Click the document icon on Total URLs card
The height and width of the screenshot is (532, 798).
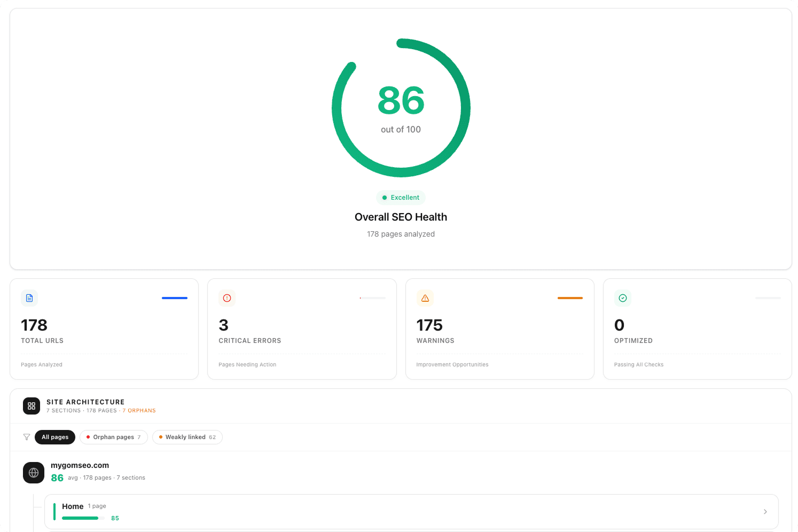click(x=29, y=298)
